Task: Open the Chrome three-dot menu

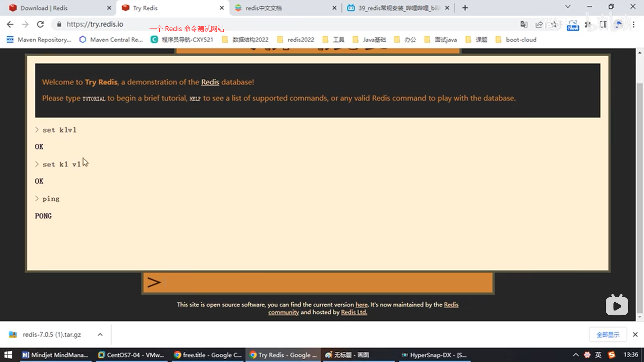Action: 634,24
